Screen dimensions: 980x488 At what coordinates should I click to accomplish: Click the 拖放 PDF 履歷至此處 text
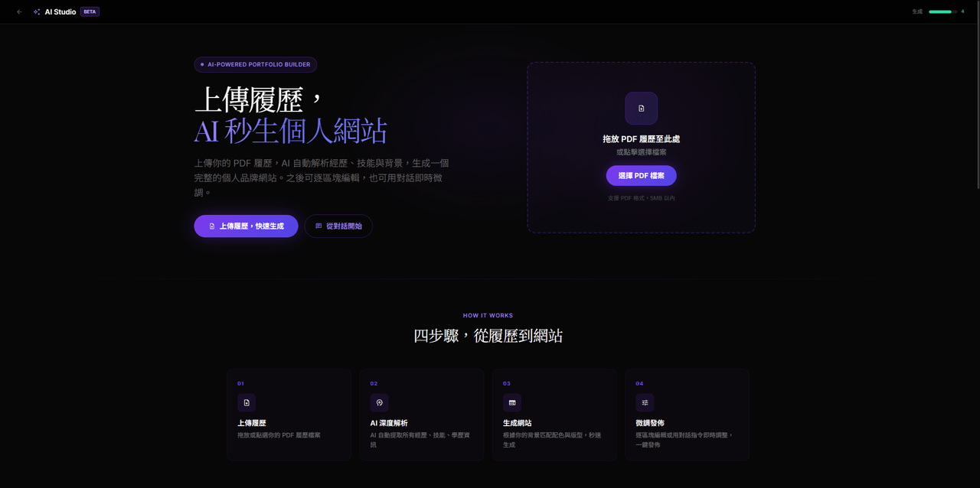[642, 139]
